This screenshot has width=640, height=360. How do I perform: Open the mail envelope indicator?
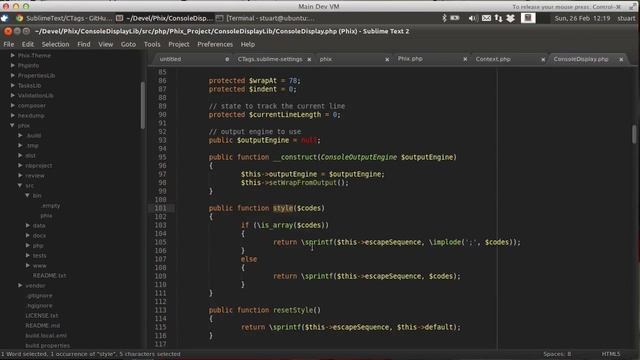tap(486, 18)
